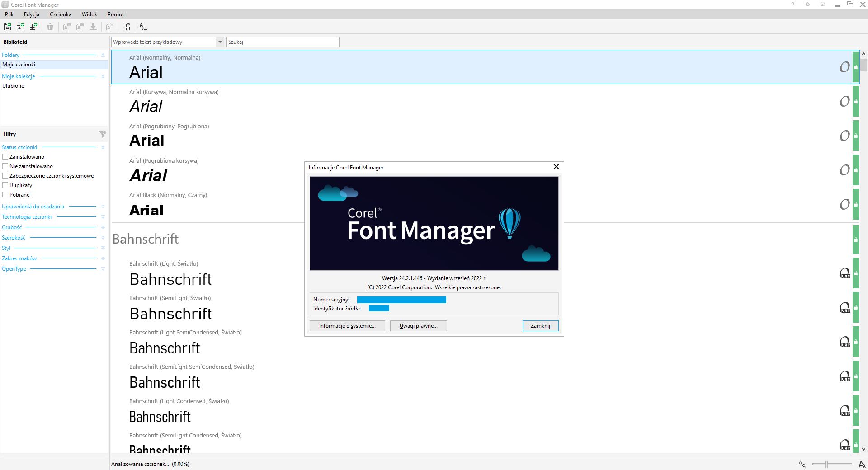Click the add collection toolbar icon

click(20, 27)
